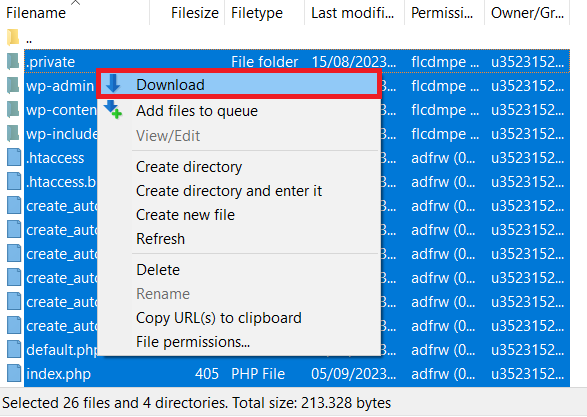Select the .private folder name

51,62
